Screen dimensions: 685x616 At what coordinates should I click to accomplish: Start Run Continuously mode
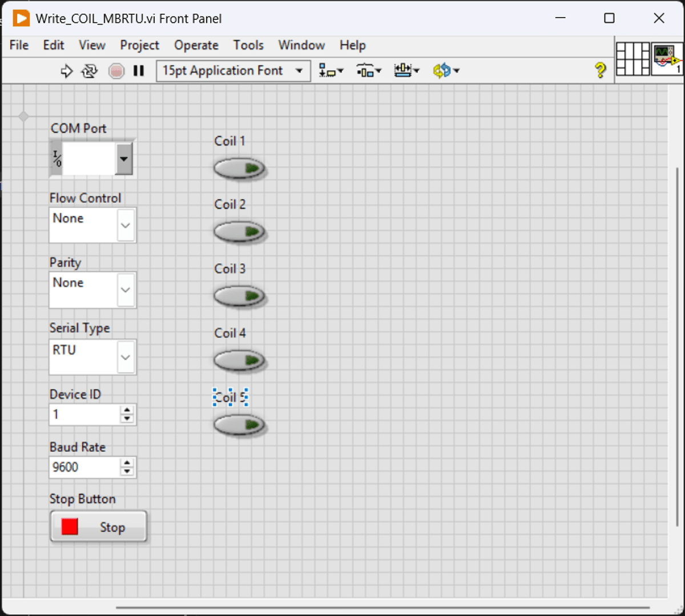coord(90,71)
